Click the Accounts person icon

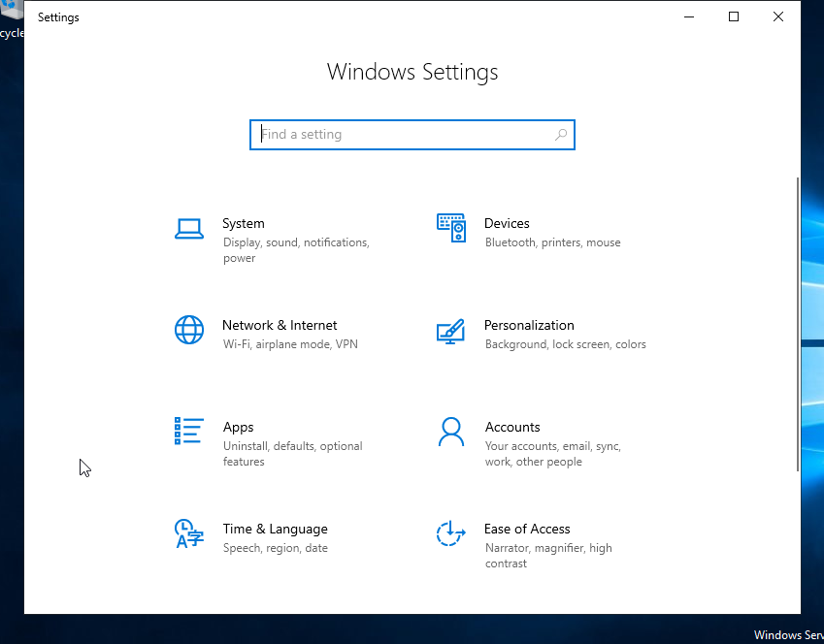[x=451, y=432]
